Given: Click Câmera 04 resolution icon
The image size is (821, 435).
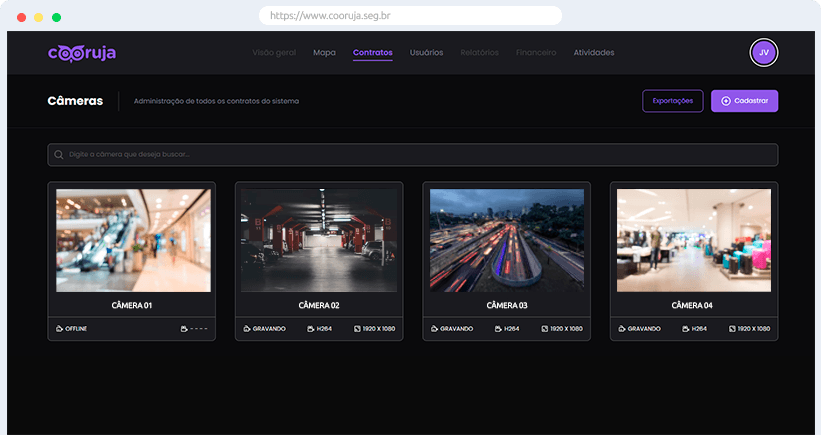Looking at the screenshot, I should (733, 329).
